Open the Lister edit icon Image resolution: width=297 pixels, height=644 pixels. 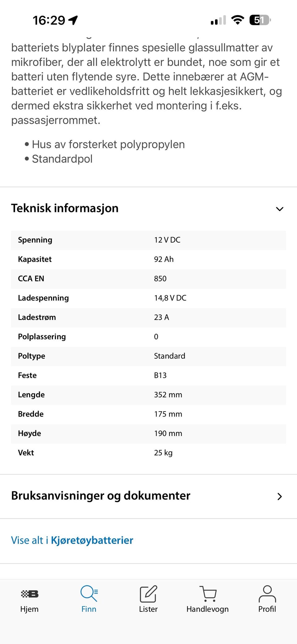point(148,594)
